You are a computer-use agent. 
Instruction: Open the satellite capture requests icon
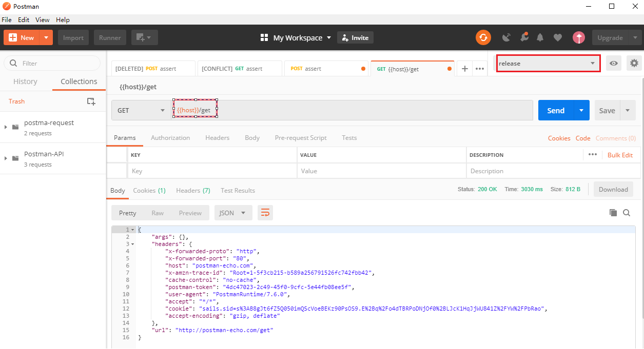(506, 37)
